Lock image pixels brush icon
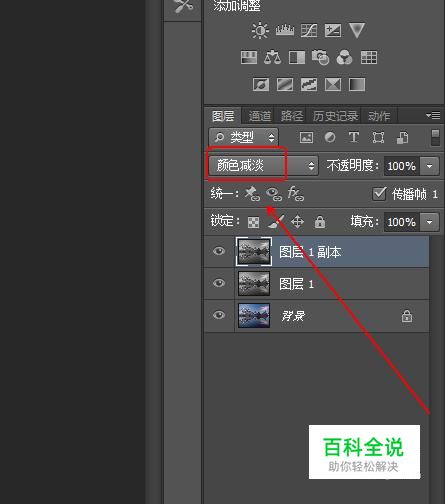This screenshot has height=504, width=445. 276,221
